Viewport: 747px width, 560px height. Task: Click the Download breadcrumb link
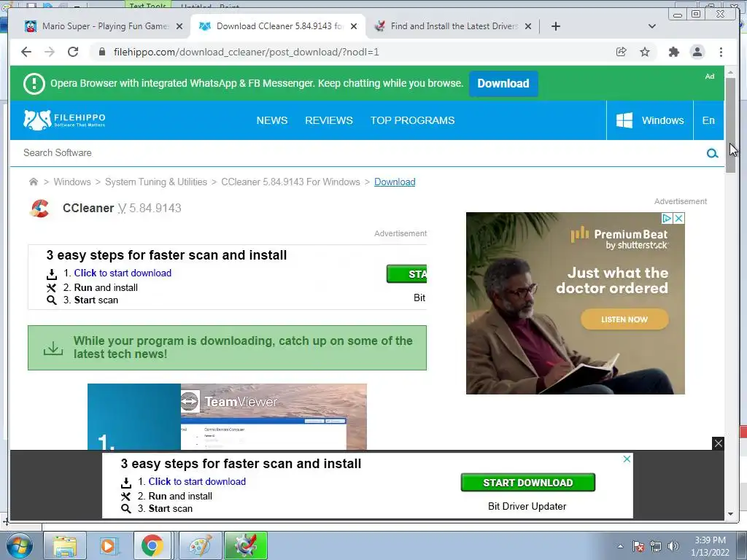(395, 182)
